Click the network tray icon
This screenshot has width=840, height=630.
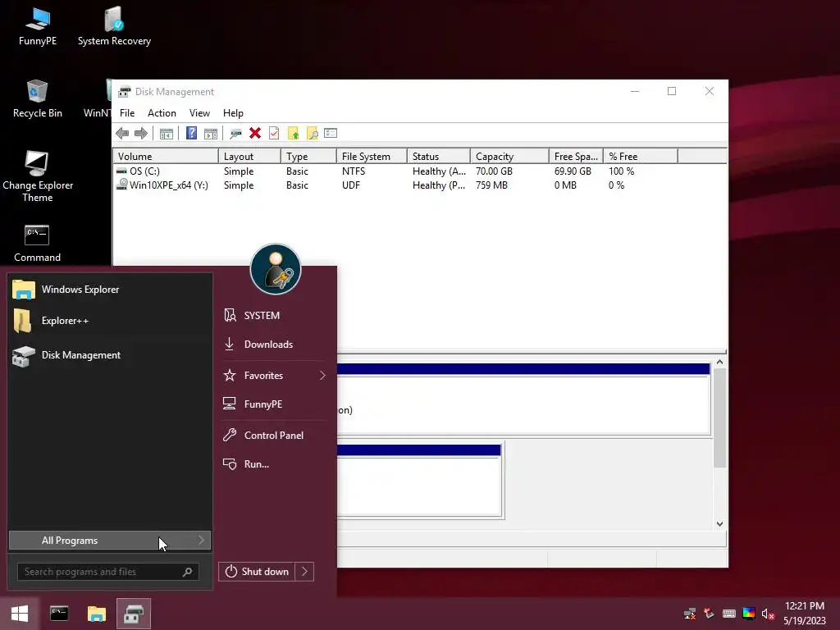coord(690,614)
